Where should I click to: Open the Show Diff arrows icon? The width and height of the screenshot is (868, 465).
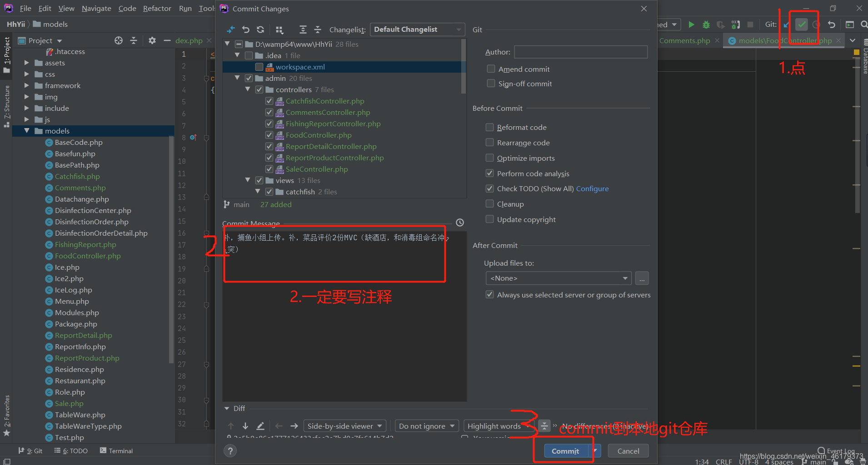click(231, 30)
